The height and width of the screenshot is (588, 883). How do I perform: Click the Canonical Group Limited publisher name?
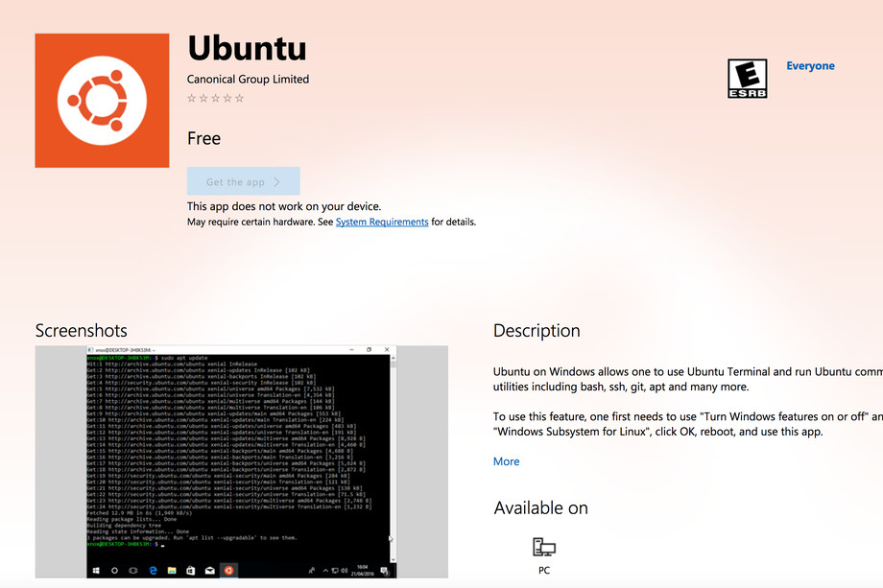click(248, 80)
